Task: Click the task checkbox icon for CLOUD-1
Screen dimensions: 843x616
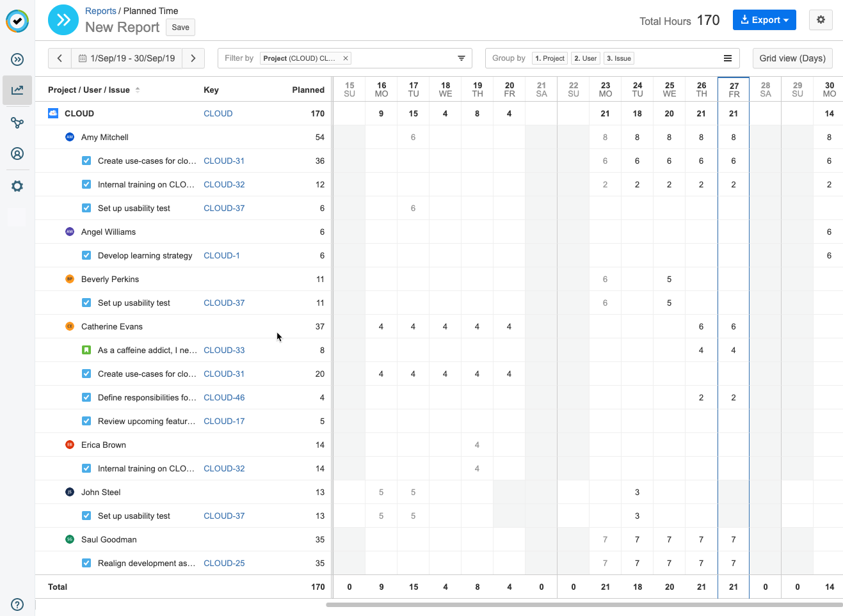Action: coord(86,255)
